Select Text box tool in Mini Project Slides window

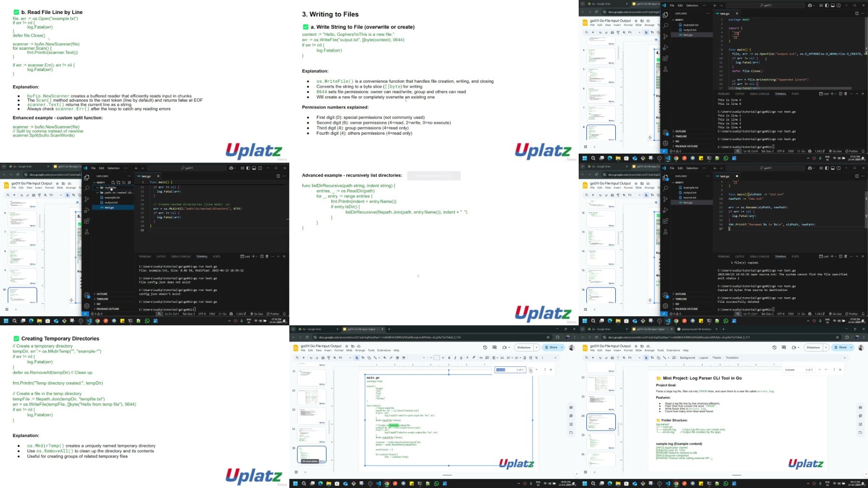652,358
